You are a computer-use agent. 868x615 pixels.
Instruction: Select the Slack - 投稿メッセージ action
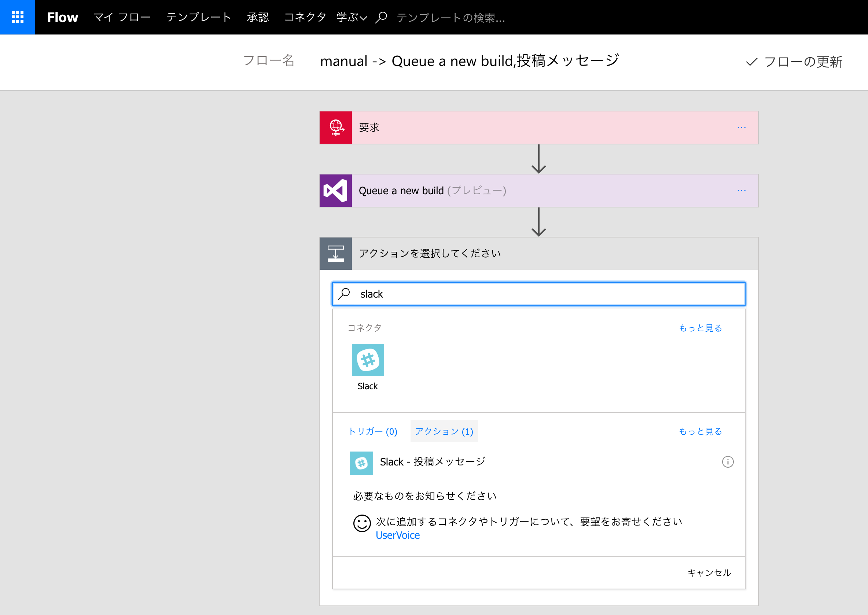click(538, 463)
